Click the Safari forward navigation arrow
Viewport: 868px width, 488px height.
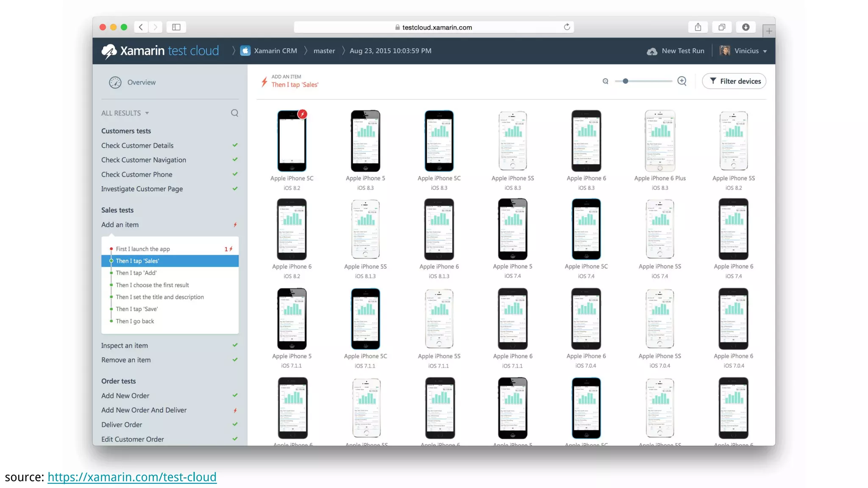[156, 27]
